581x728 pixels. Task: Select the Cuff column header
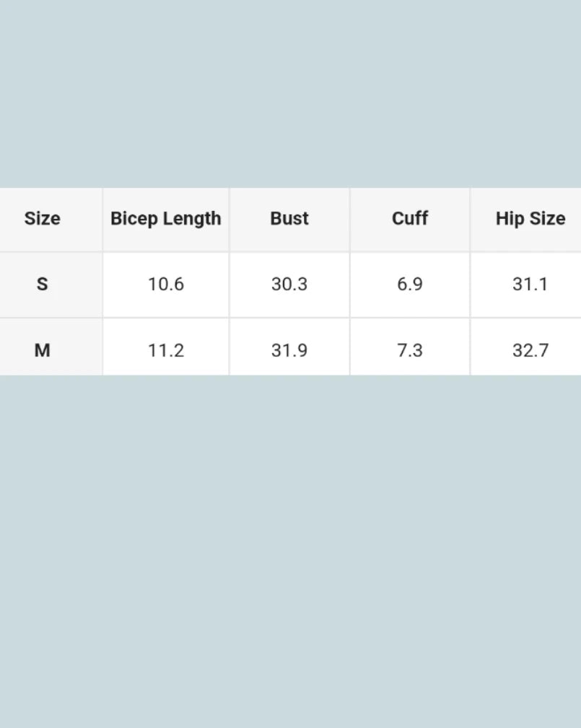409,219
